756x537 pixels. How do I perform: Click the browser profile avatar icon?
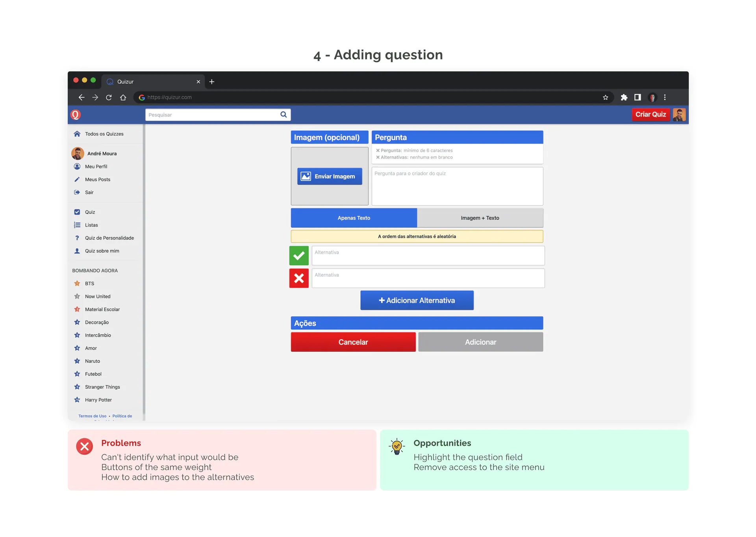pyautogui.click(x=652, y=97)
